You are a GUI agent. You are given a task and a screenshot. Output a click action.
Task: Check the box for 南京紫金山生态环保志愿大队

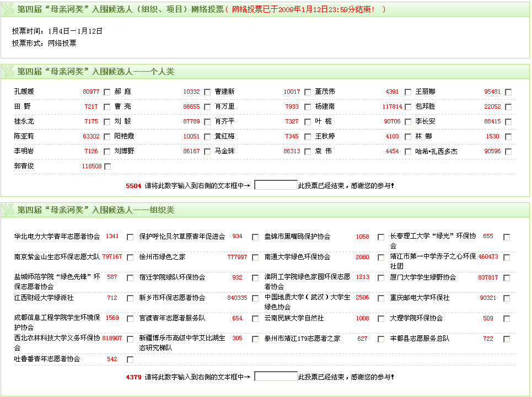pyautogui.click(x=130, y=257)
